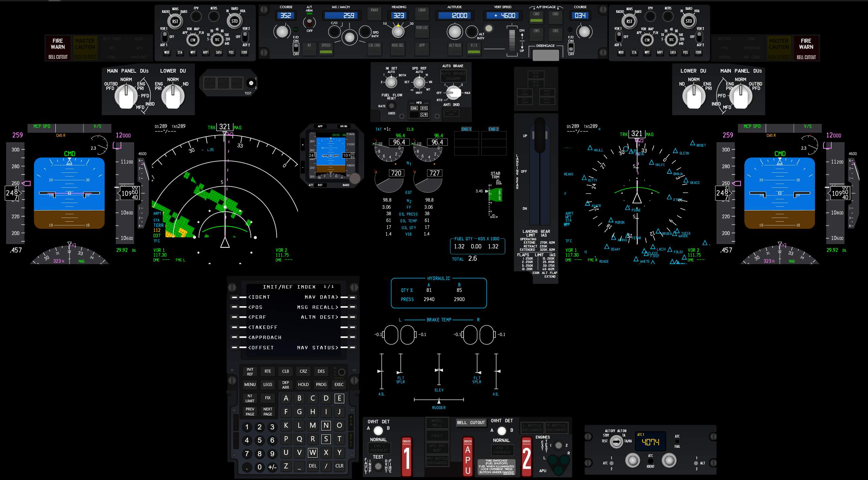The width and height of the screenshot is (868, 480).
Task: Flip the first officer's right F/D switch
Action: (x=571, y=47)
